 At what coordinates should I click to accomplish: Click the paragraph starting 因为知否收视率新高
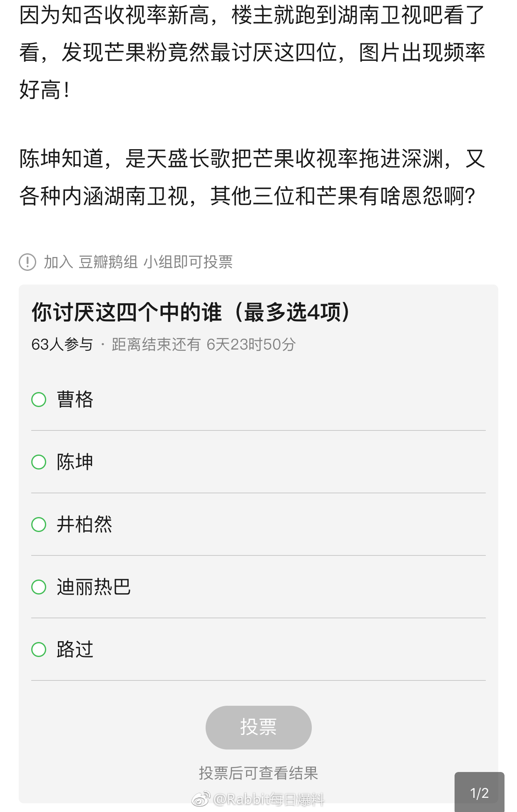coord(252,52)
